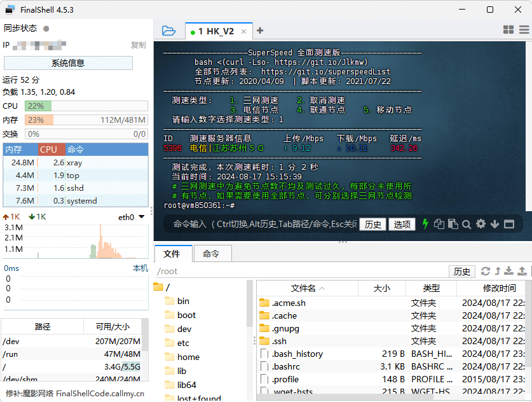
Task: Select the etc folder in tree
Action: click(x=183, y=343)
